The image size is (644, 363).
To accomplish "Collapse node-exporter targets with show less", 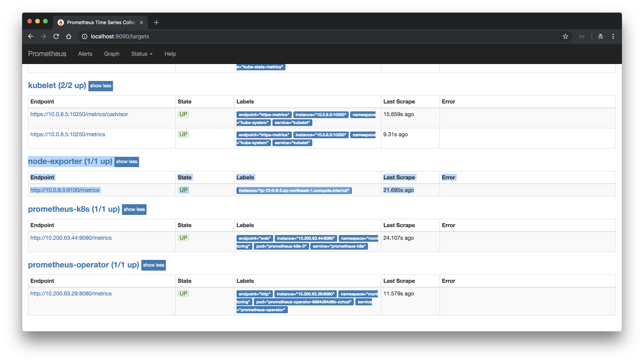I will [127, 162].
